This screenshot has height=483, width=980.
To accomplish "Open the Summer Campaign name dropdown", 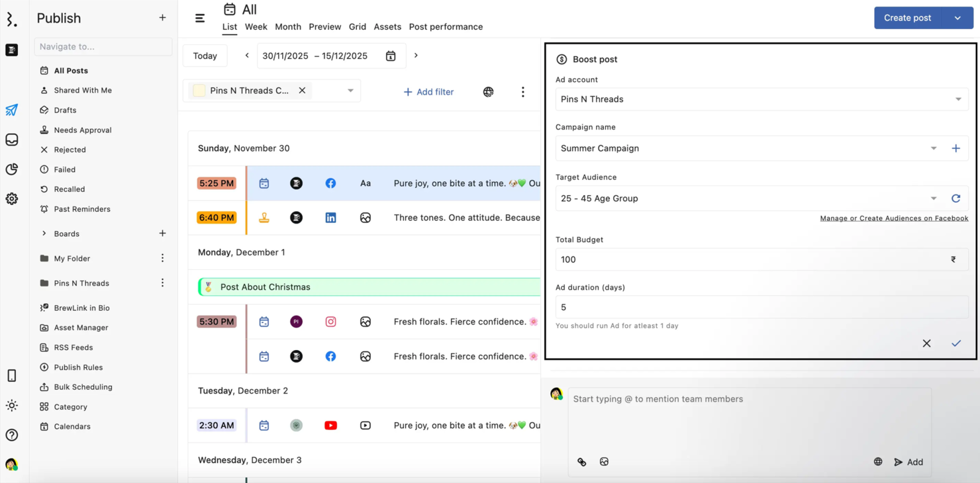I will tap(934, 148).
